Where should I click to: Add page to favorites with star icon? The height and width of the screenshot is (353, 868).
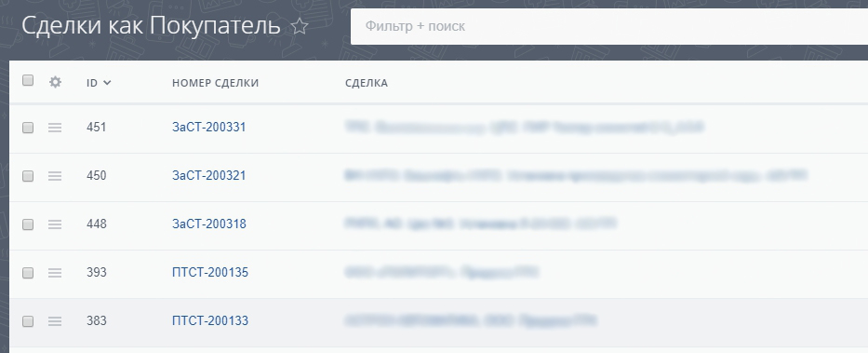300,26
